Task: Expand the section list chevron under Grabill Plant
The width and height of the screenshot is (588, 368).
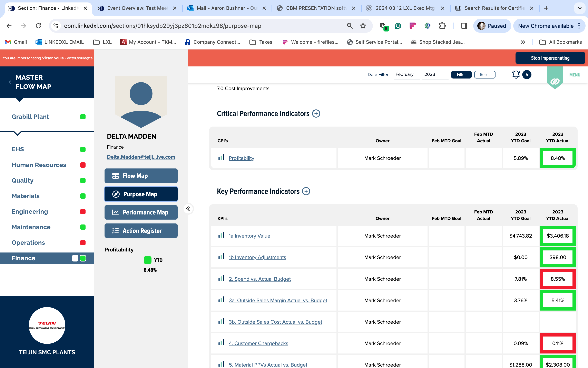Action: (x=18, y=133)
